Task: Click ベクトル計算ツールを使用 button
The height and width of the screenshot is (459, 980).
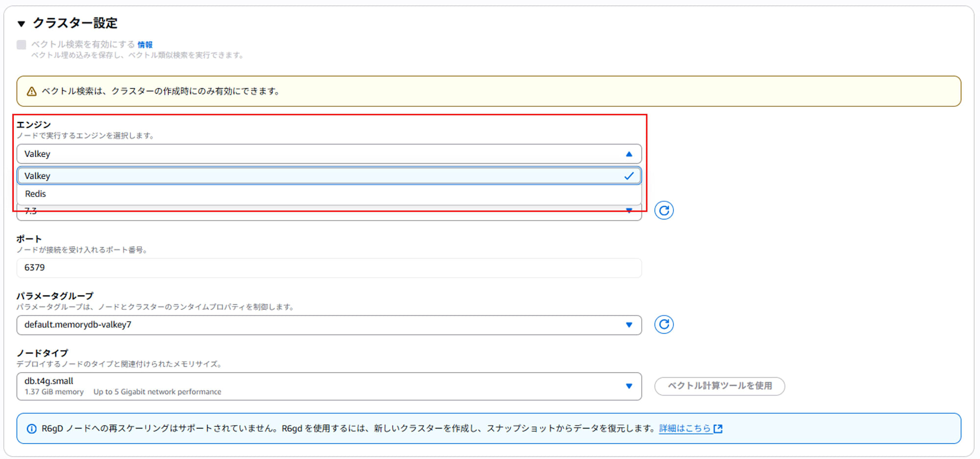Action: click(x=719, y=386)
